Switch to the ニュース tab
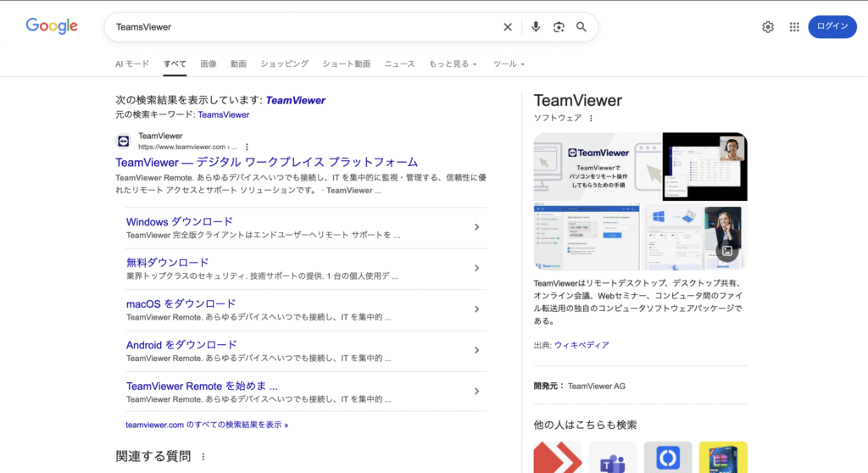This screenshot has height=473, width=868. (399, 64)
